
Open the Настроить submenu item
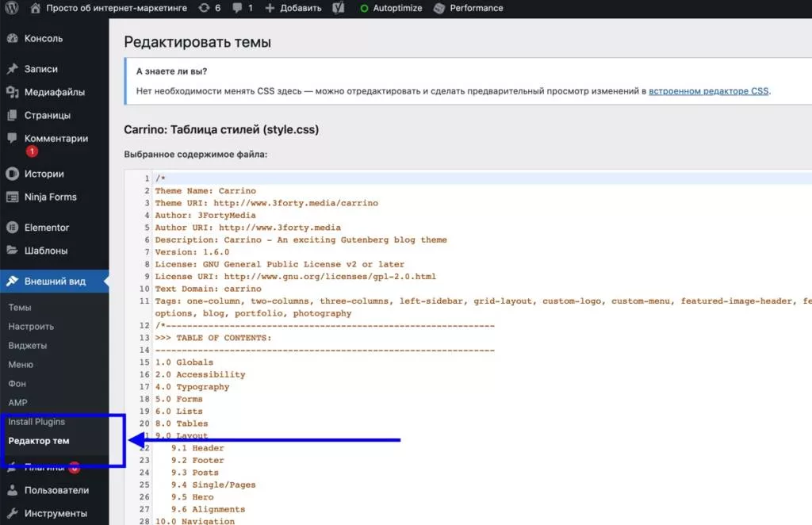click(x=31, y=327)
